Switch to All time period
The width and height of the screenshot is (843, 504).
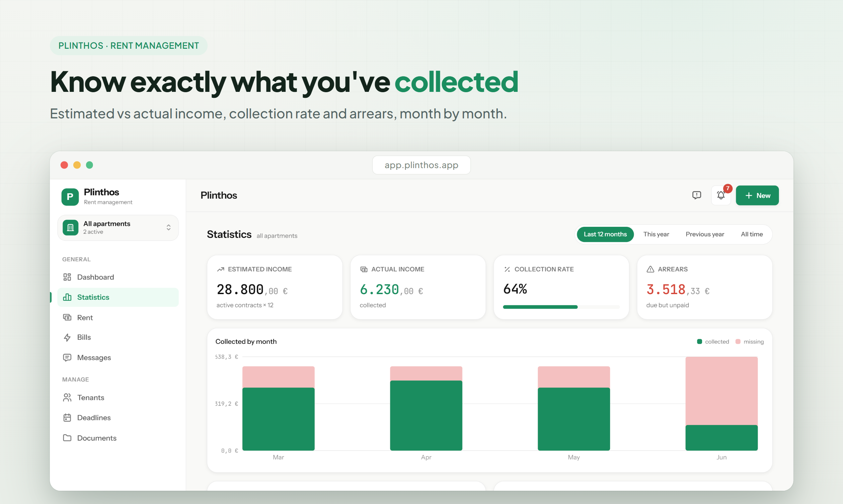point(751,234)
